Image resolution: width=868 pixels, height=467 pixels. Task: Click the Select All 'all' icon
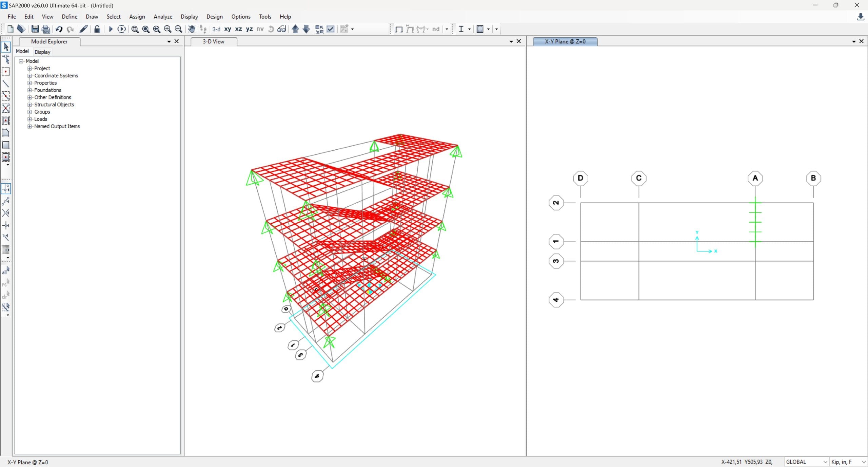tap(6, 271)
